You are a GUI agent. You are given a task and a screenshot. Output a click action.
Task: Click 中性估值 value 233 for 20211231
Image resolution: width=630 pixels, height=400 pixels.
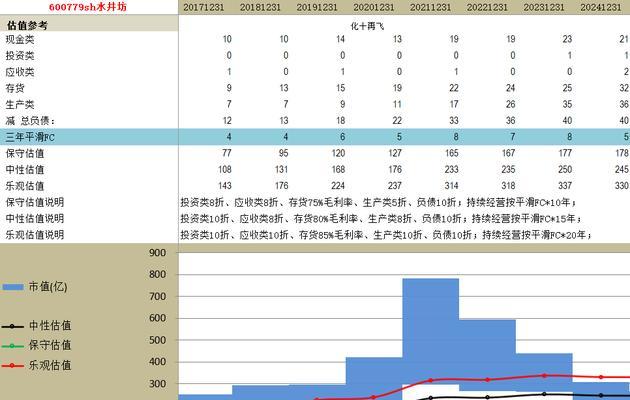(451, 169)
